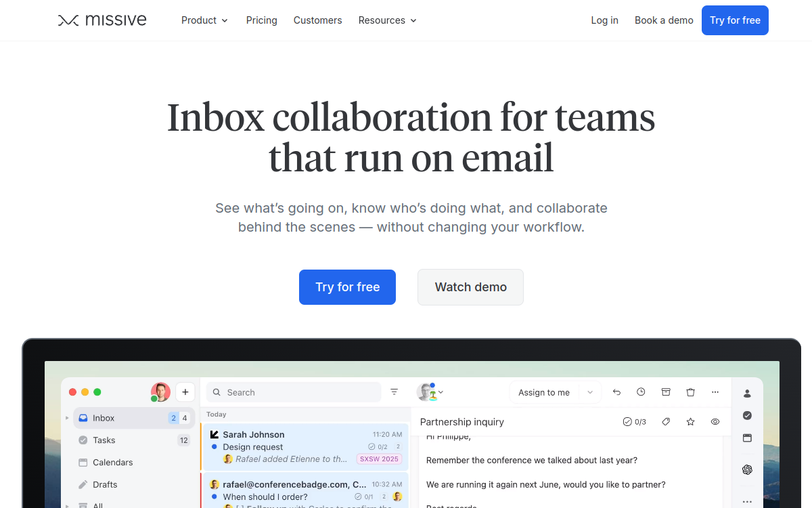Click the Inbox tray icon

(83, 418)
